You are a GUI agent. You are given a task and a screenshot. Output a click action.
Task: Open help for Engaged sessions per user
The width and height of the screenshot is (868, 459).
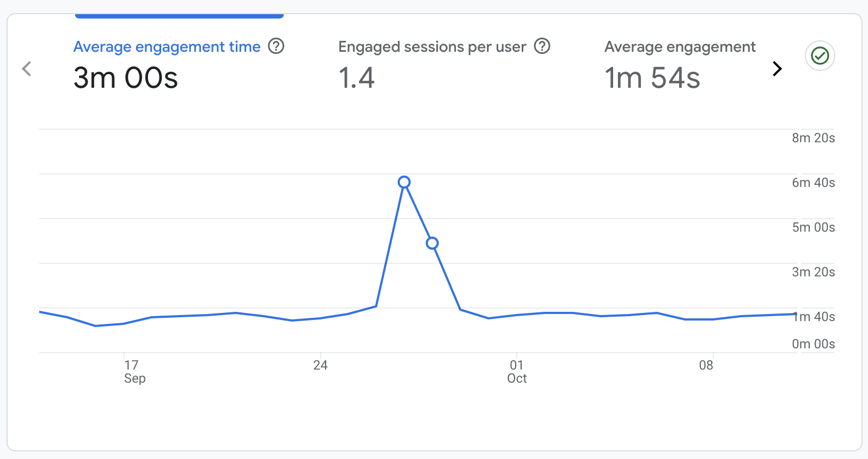[542, 47]
